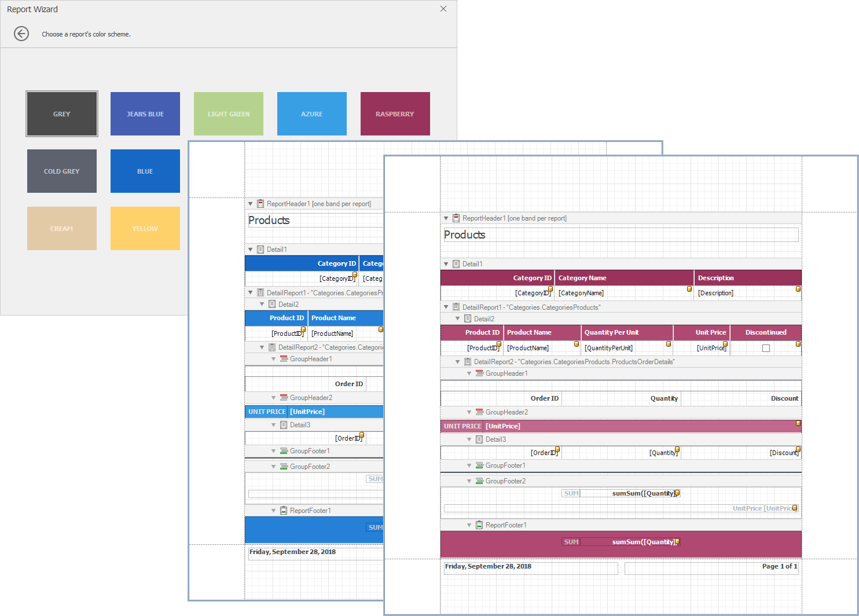859x616 pixels.
Task: Click Detail3 band icon in raspberry report
Action: (479, 439)
